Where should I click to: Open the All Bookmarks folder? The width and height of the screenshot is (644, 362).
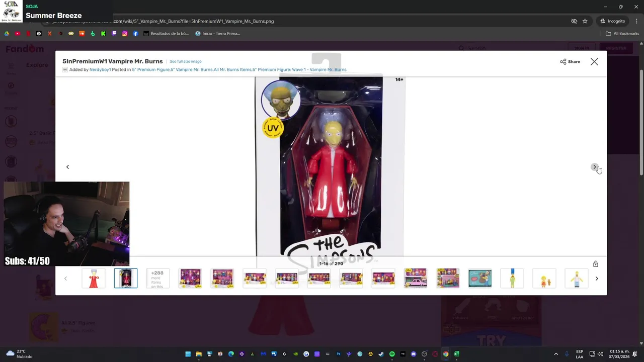(622, 34)
